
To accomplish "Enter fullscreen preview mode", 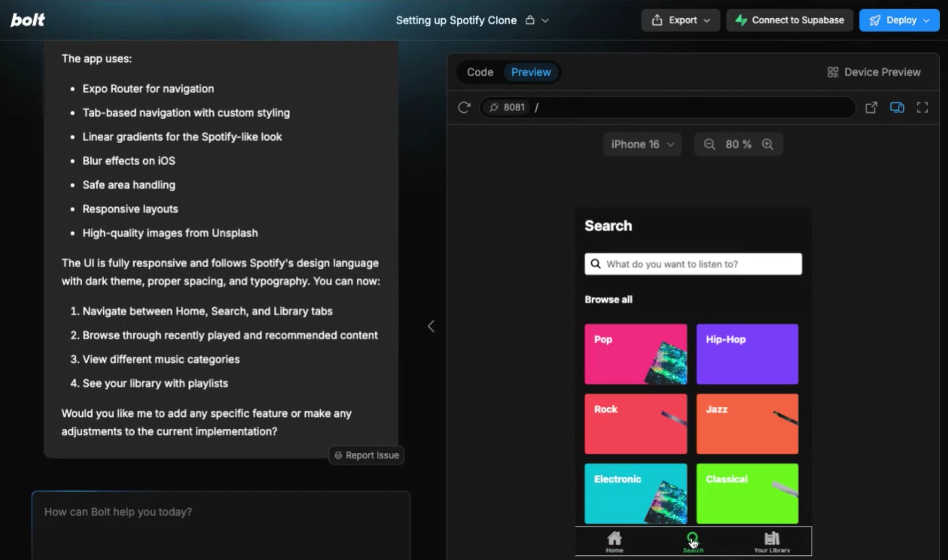I will (922, 107).
